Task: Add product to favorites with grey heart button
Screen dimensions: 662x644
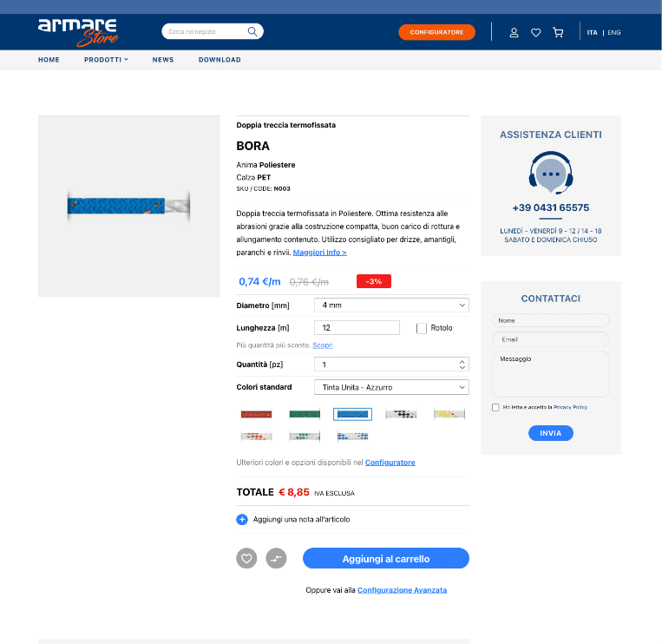Action: click(x=246, y=558)
